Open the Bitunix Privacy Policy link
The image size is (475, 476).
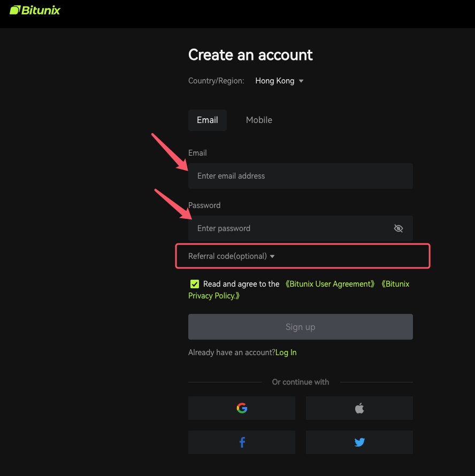coord(214,296)
